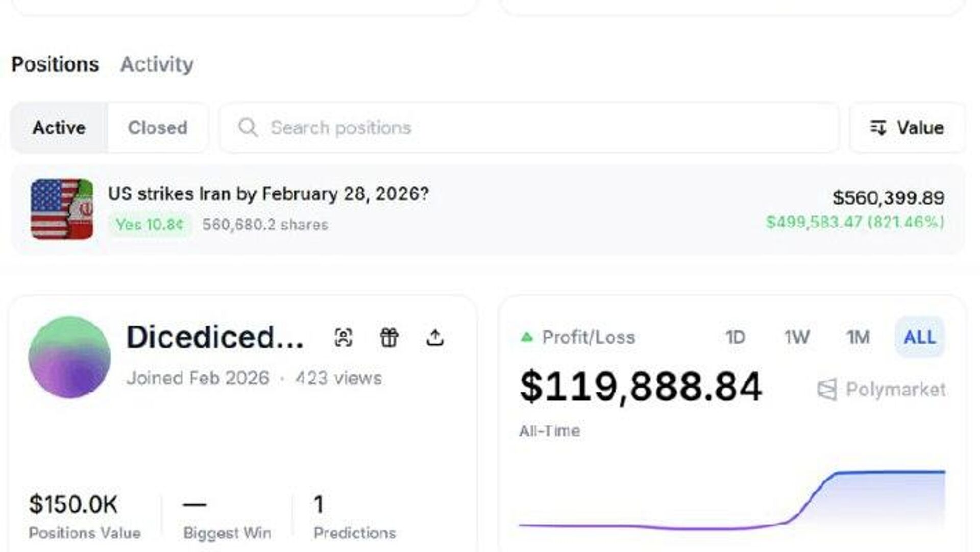Screen dimensions: 980x552
Task: Click the Polymarket logo icon
Action: pyautogui.click(x=827, y=390)
